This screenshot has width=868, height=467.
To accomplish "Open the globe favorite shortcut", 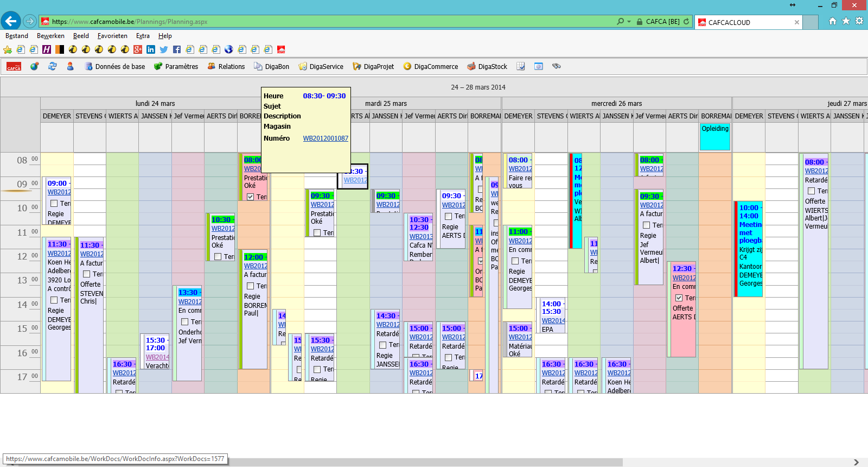I will (229, 49).
